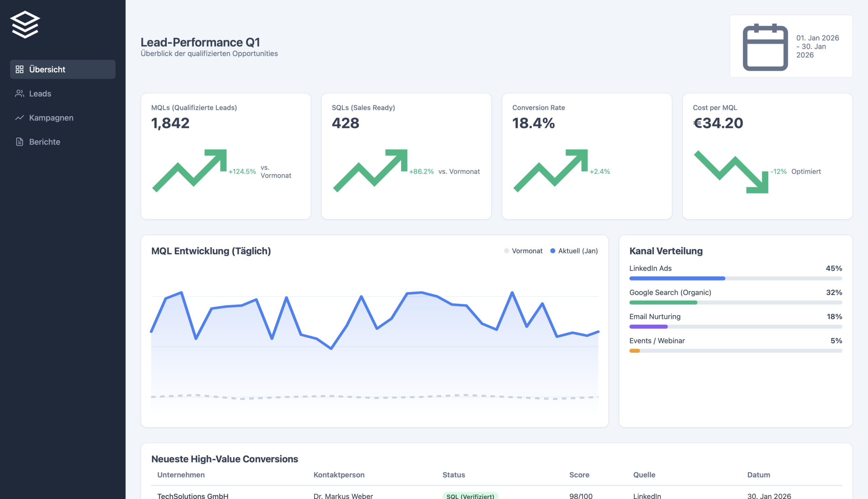Click the Cost per MQL downward arrow
This screenshot has height=499, width=868.
point(731,171)
